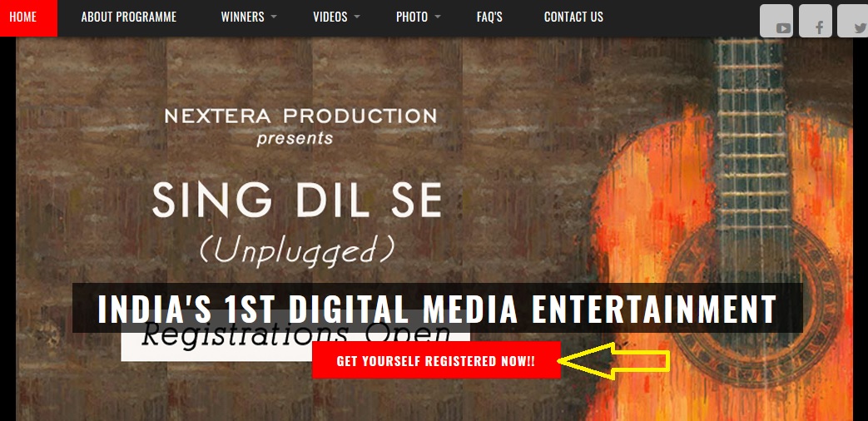Image resolution: width=868 pixels, height=421 pixels.
Task: Open the YouTube social icon
Action: (776, 21)
